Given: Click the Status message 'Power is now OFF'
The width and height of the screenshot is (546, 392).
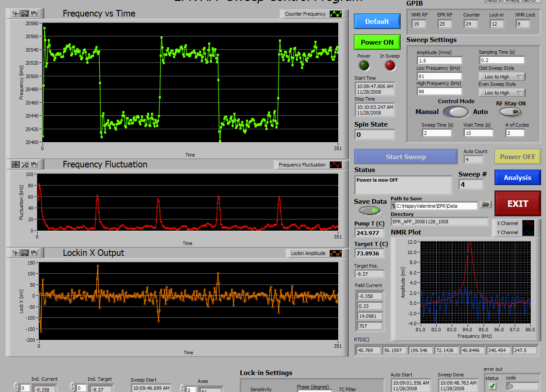Looking at the screenshot, I should pyautogui.click(x=403, y=185).
